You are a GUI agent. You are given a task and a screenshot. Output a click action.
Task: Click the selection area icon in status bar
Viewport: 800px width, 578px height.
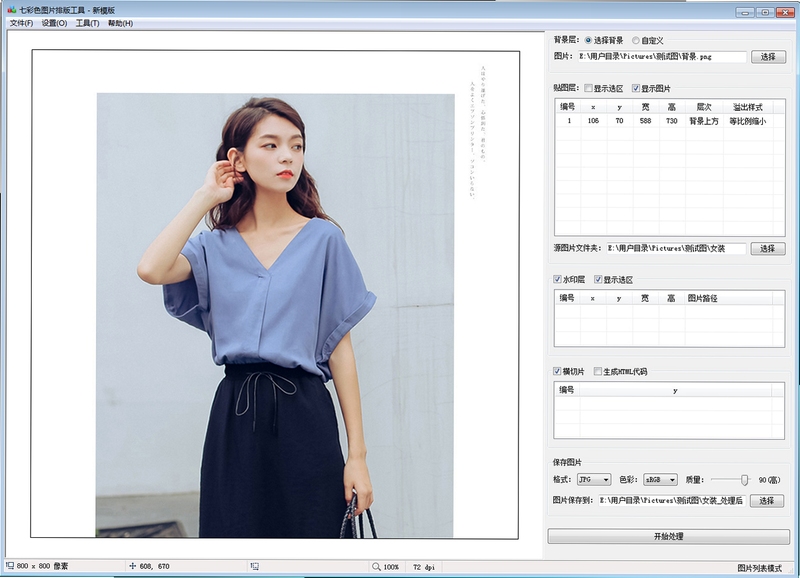pos(255,566)
